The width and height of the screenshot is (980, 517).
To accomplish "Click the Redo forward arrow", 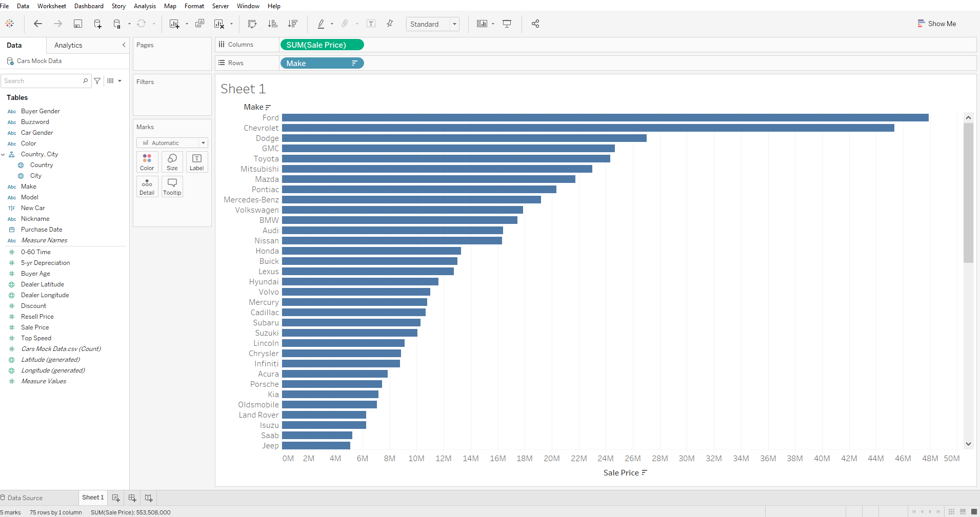I will coord(58,24).
